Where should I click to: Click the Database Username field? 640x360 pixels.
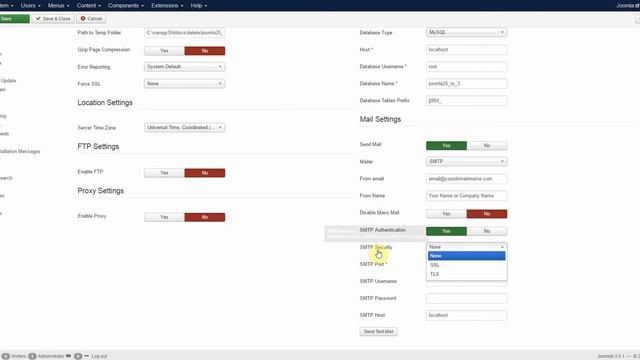(x=467, y=67)
